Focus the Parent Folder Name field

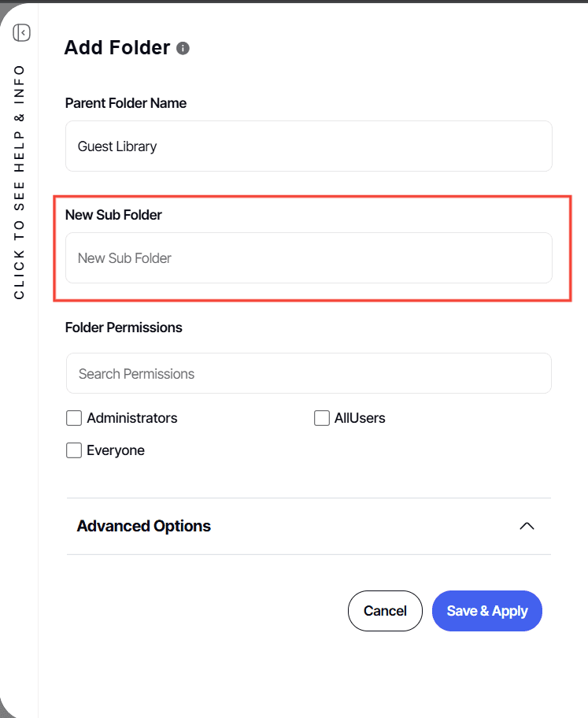309,146
